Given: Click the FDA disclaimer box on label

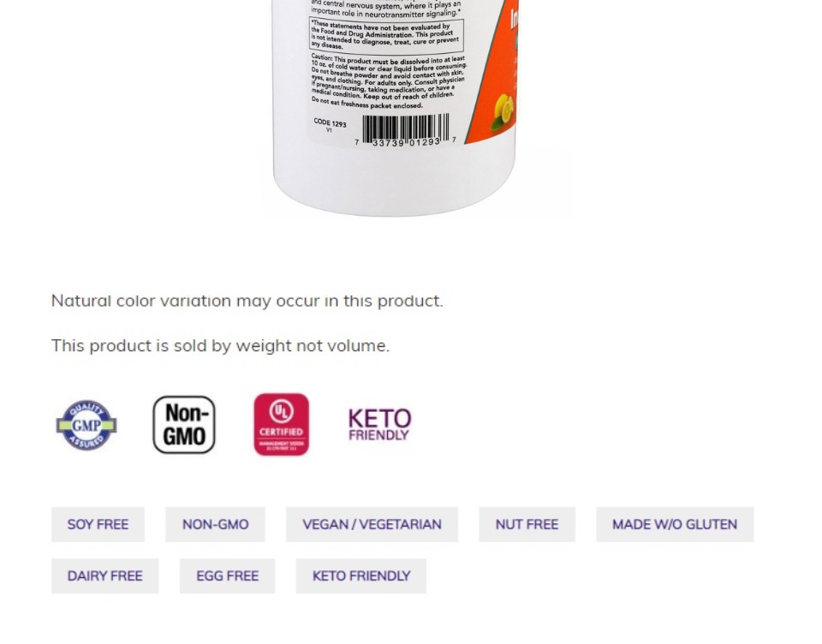Looking at the screenshot, I should pyautogui.click(x=387, y=34).
